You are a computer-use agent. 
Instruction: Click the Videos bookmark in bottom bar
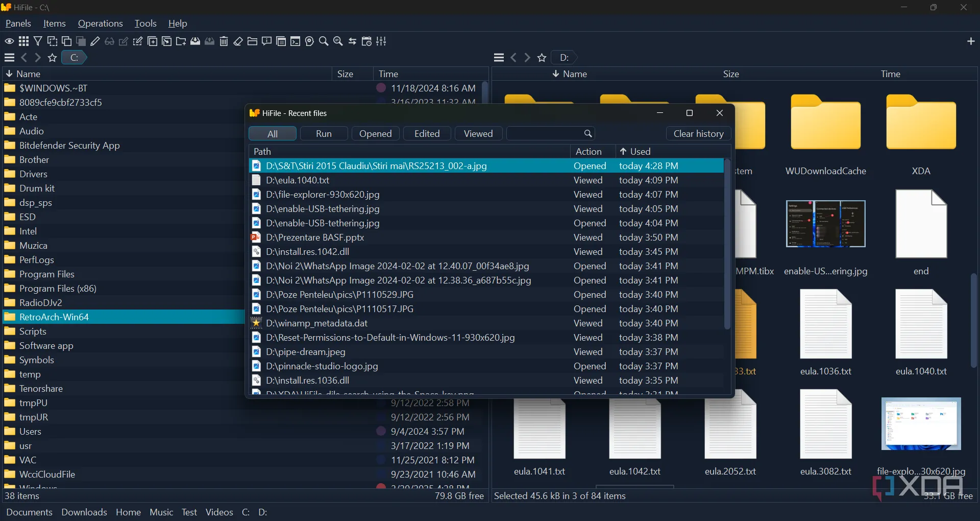click(219, 512)
